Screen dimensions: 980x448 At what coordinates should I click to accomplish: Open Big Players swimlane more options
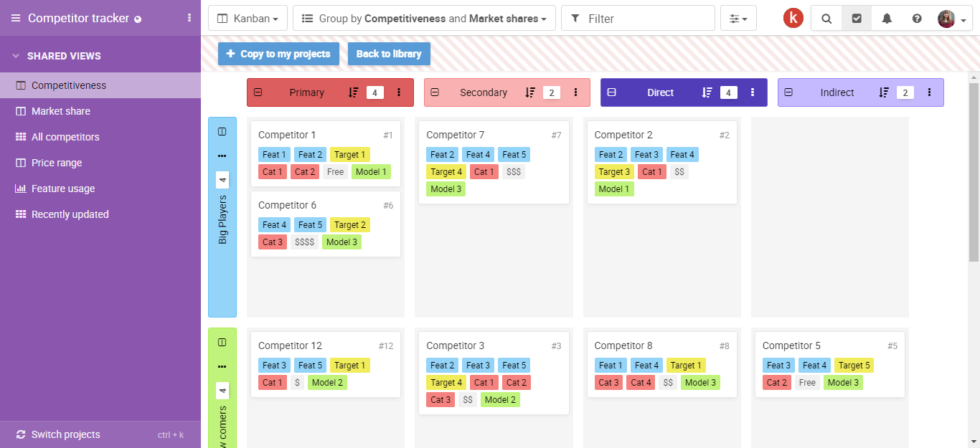pos(222,156)
